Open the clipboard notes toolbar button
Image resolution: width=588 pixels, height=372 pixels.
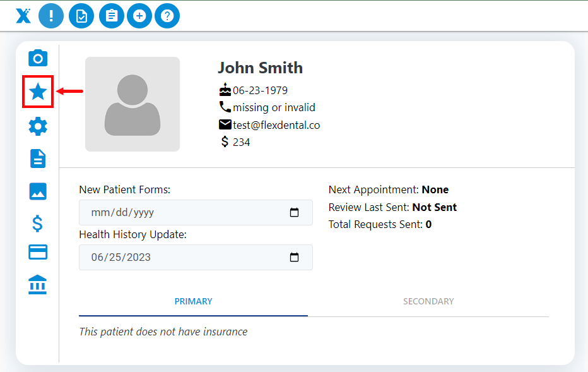click(x=112, y=16)
